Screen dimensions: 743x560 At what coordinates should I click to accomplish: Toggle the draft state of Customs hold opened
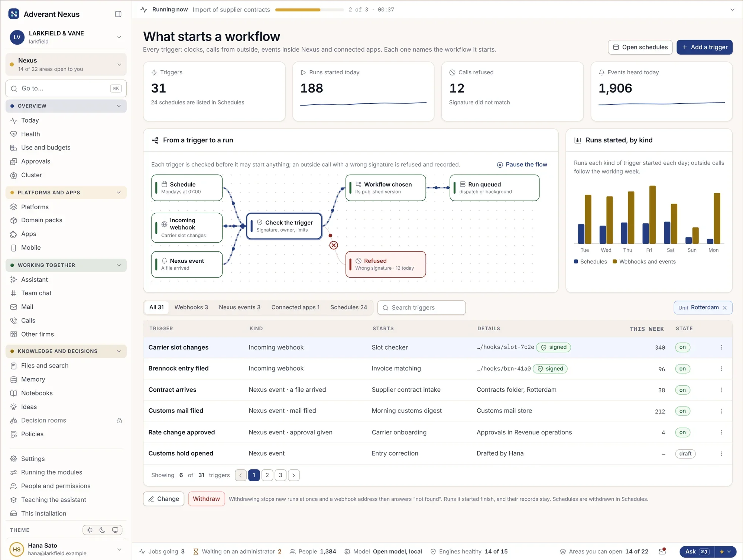coord(685,454)
